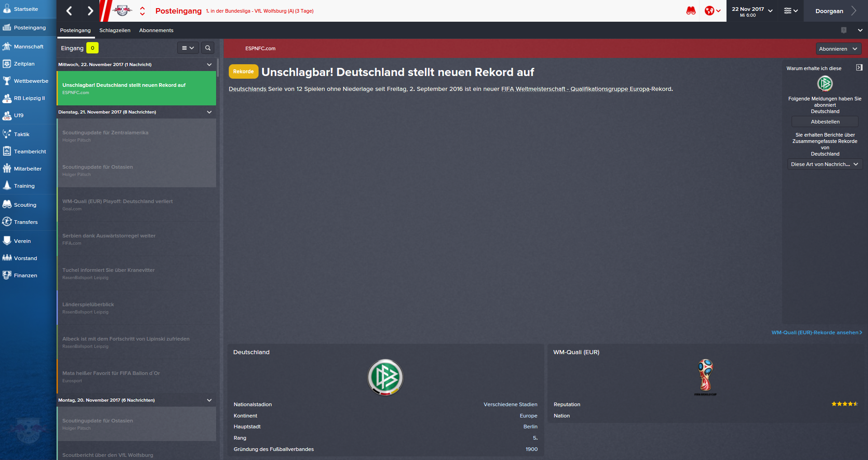Select 'WM-Quali (EUR) Playoff: Deutschland verliert' message
Image resolution: width=868 pixels, height=460 pixels.
pyautogui.click(x=137, y=204)
